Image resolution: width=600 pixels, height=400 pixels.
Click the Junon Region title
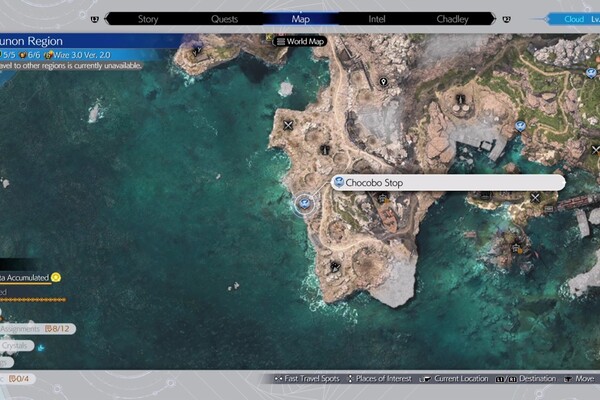click(31, 41)
